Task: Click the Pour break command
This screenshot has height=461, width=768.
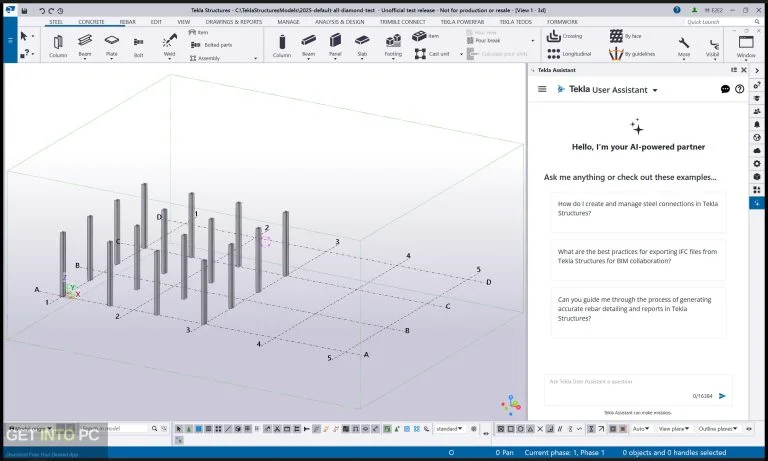Action: [x=483, y=41]
